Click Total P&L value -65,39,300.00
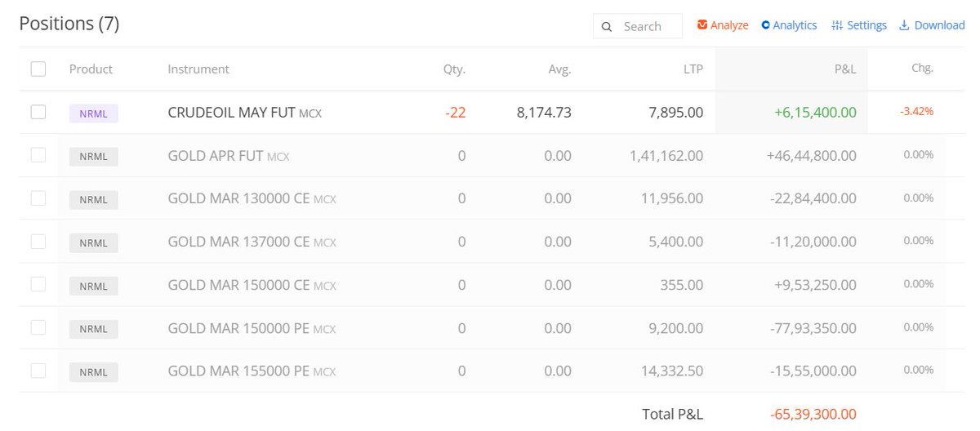 tap(813, 414)
